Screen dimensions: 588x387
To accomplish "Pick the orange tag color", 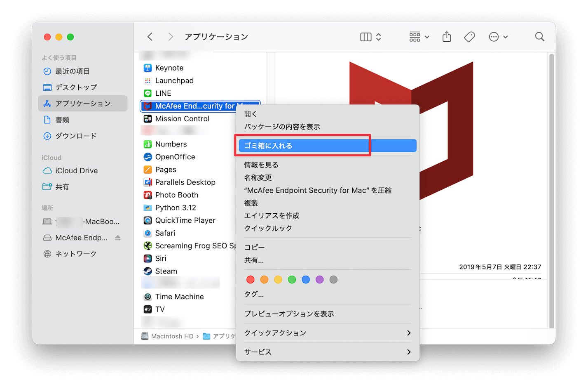I will 265,280.
